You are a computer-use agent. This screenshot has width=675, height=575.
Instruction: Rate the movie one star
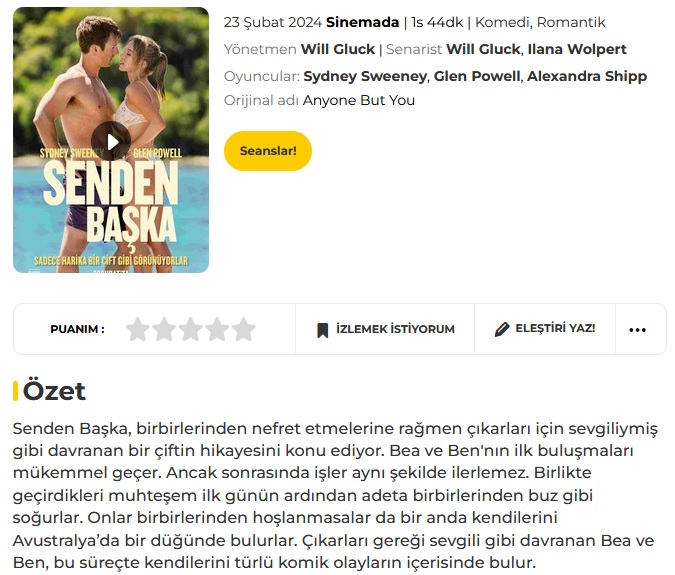(138, 329)
